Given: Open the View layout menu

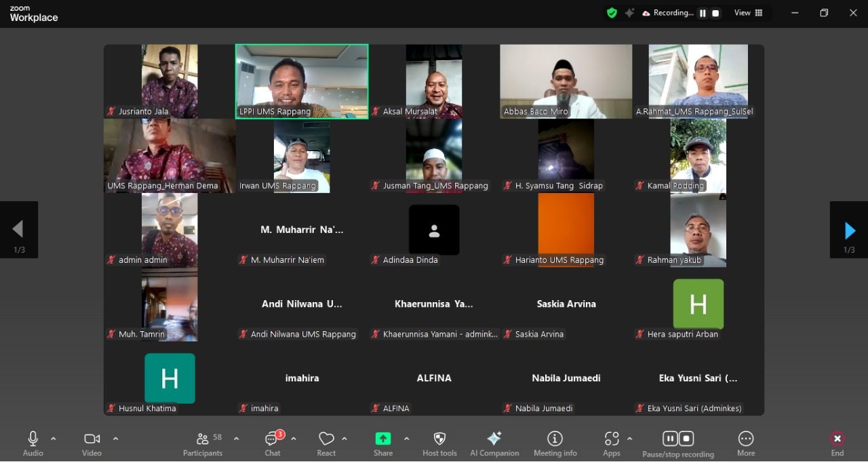Looking at the screenshot, I should point(749,13).
